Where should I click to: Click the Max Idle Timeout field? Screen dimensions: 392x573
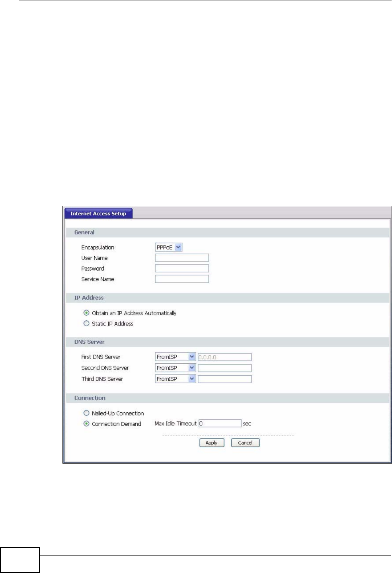pyautogui.click(x=220, y=423)
